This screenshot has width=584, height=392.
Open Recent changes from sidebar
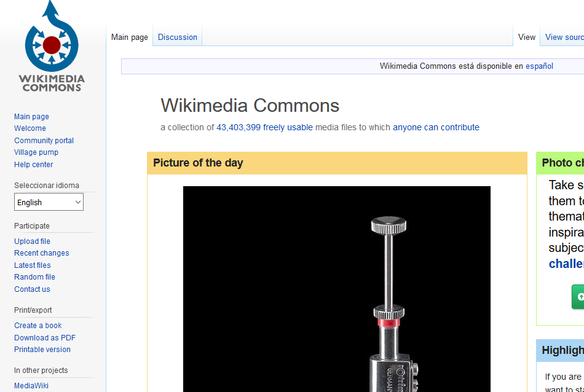coord(41,253)
